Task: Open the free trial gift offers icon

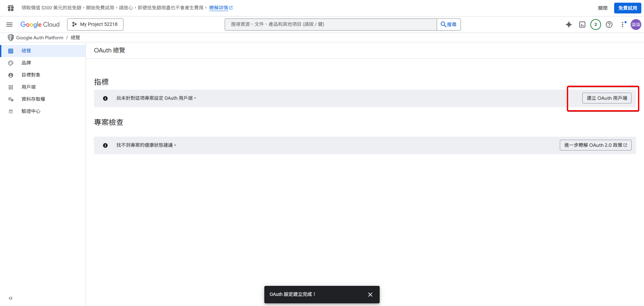Action: coord(10,7)
